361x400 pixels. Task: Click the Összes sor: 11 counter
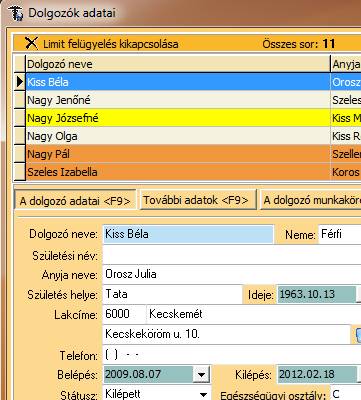299,44
